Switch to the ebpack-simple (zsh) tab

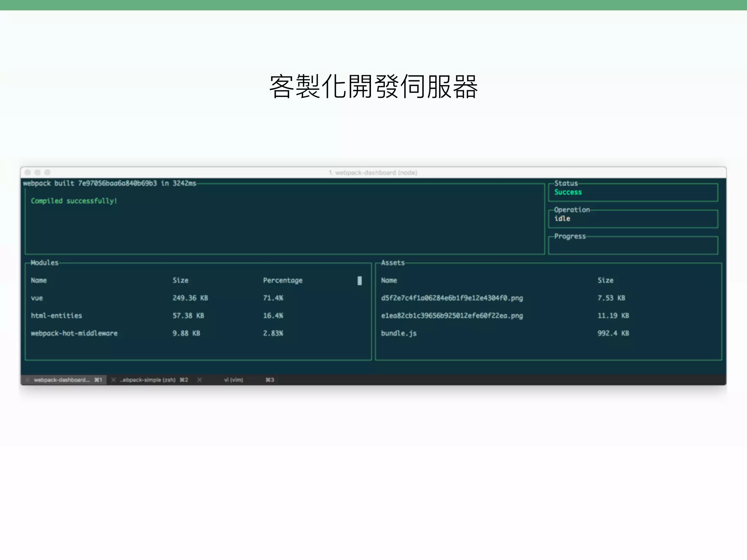tap(148, 380)
